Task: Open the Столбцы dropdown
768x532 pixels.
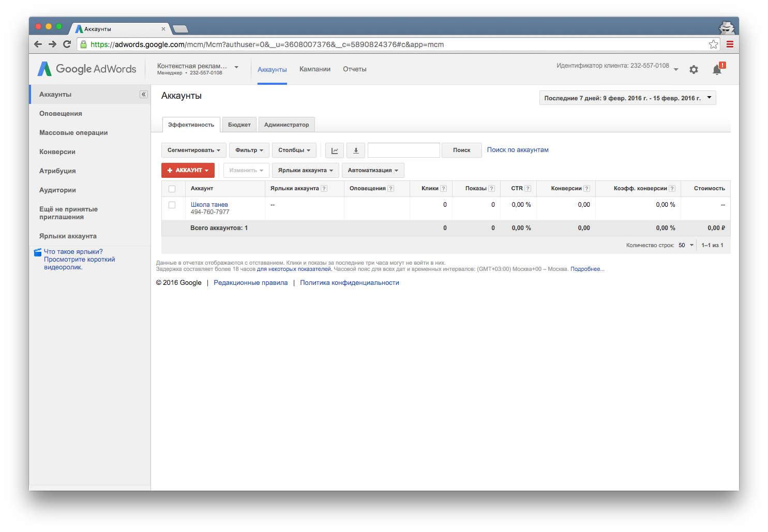Action: point(294,150)
